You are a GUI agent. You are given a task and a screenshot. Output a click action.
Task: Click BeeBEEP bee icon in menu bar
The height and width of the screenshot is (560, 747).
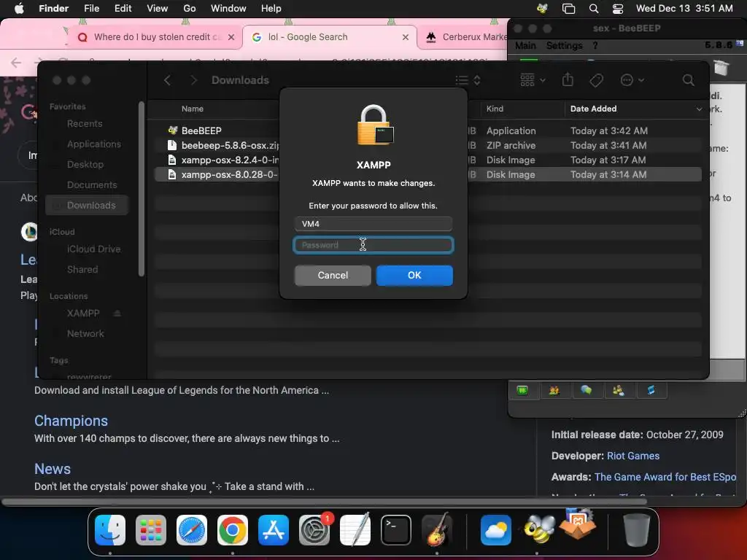click(542, 8)
